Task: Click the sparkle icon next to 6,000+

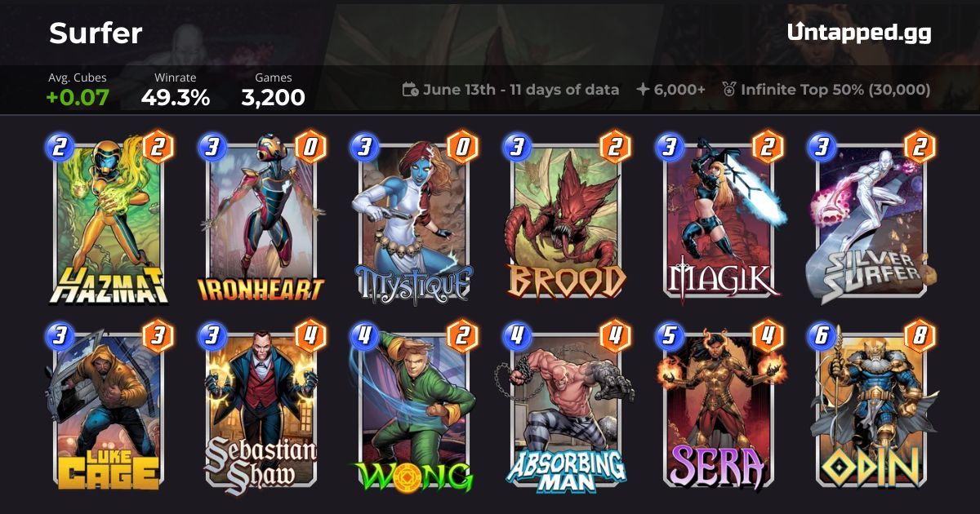Action: pyautogui.click(x=643, y=90)
